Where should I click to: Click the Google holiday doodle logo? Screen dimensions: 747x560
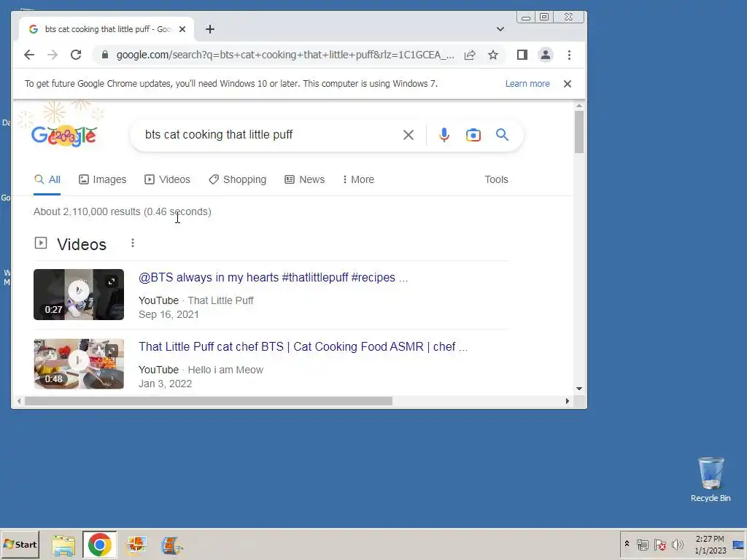64,135
